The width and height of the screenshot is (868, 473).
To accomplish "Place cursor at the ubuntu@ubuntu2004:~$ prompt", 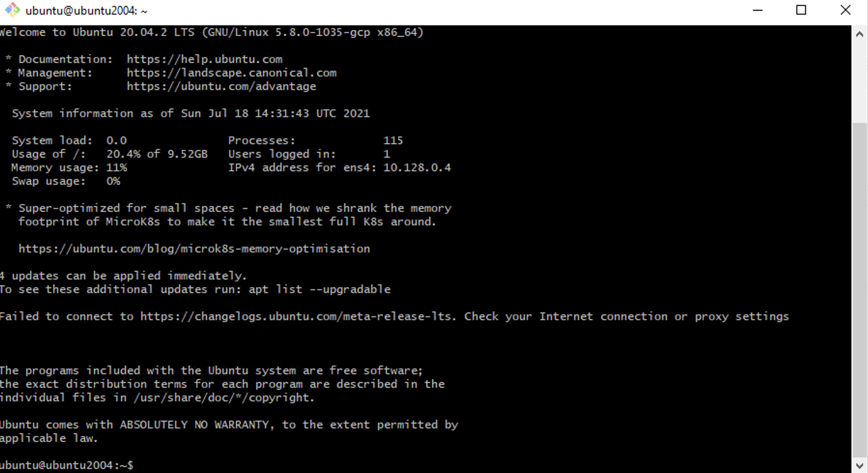I will coord(67,465).
